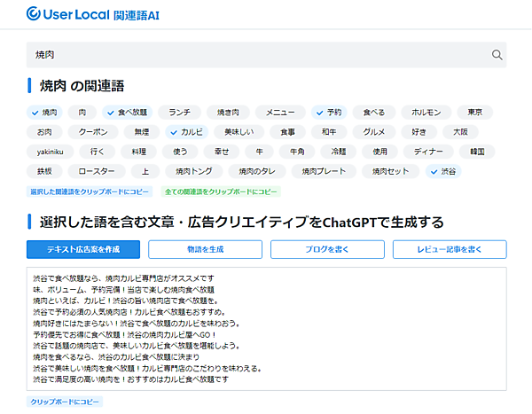Unselect the カルビ chip
532x414 pixels.
186,132
